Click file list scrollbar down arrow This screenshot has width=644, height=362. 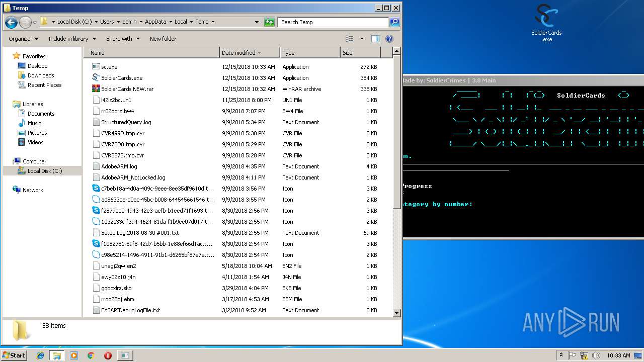point(396,313)
